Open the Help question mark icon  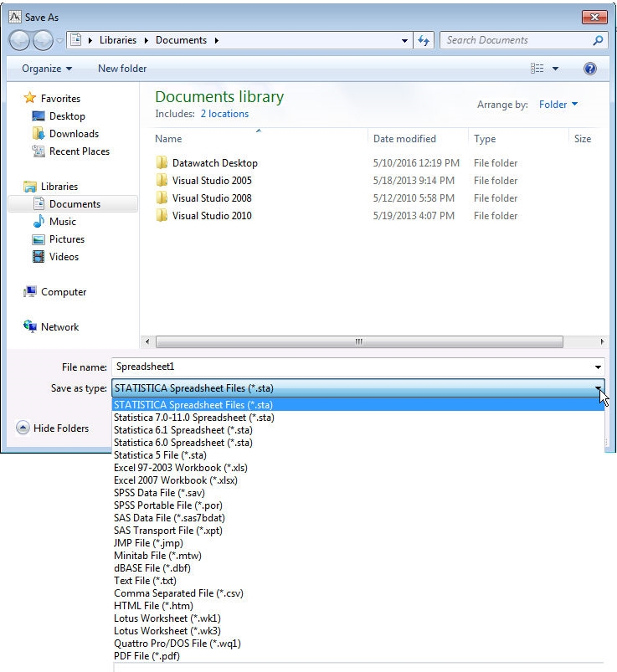click(x=590, y=69)
